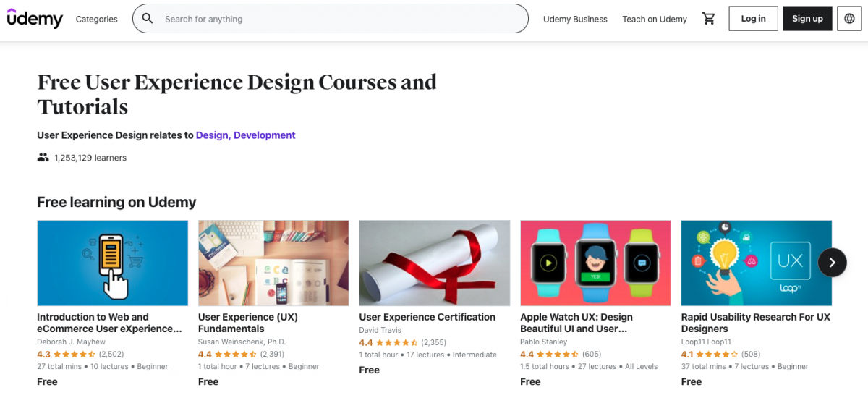Click instructor name Loop11 Loop11
The width and height of the screenshot is (868, 411).
[706, 342]
